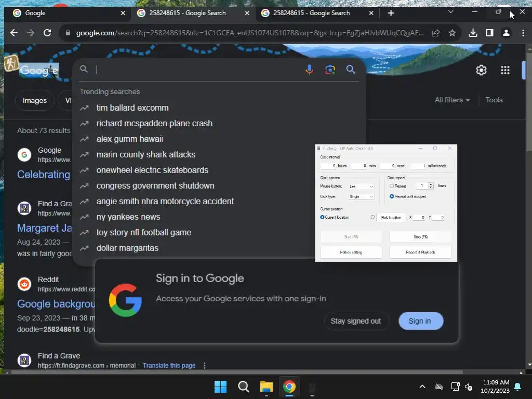This screenshot has width=532, height=399.
Task: Select the Pick location radio button
Action: 373,217
